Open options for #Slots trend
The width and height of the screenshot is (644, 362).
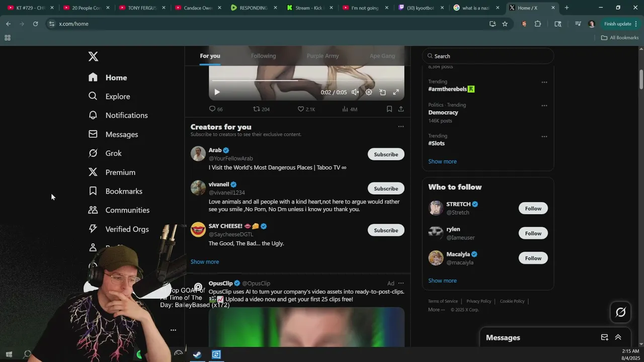[x=544, y=136]
